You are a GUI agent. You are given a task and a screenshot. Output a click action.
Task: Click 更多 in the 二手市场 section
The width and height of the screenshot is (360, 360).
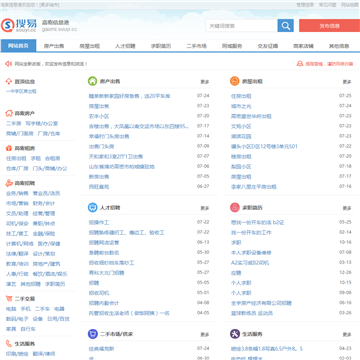205,334
